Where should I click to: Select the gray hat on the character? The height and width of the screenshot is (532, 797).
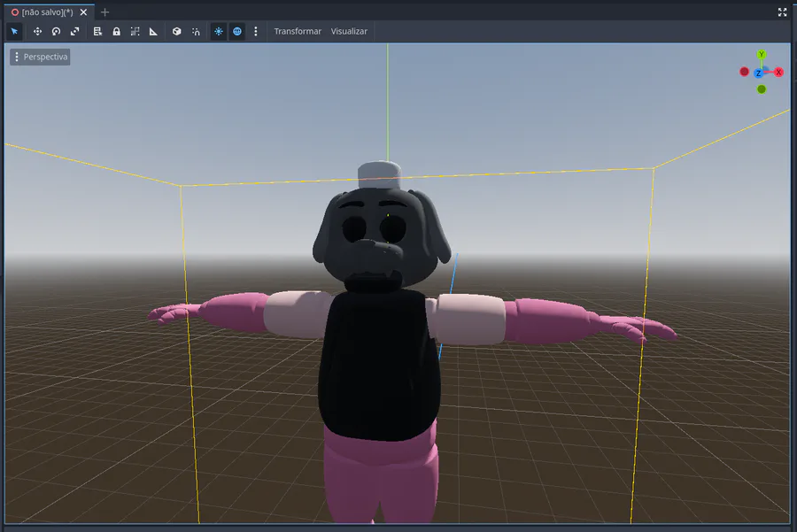click(x=379, y=175)
